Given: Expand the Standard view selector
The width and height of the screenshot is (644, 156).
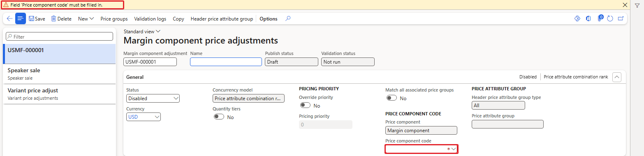Looking at the screenshot, I should [x=142, y=31].
